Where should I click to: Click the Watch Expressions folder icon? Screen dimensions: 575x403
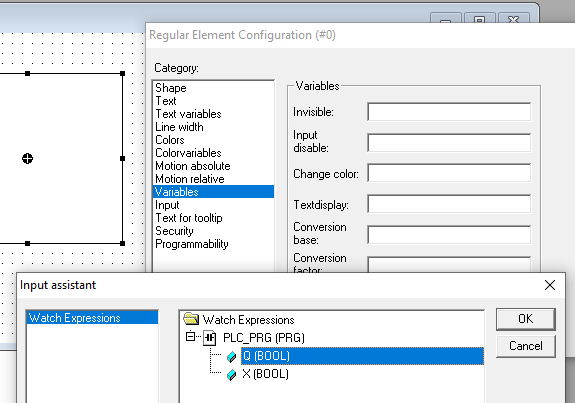pyautogui.click(x=191, y=319)
